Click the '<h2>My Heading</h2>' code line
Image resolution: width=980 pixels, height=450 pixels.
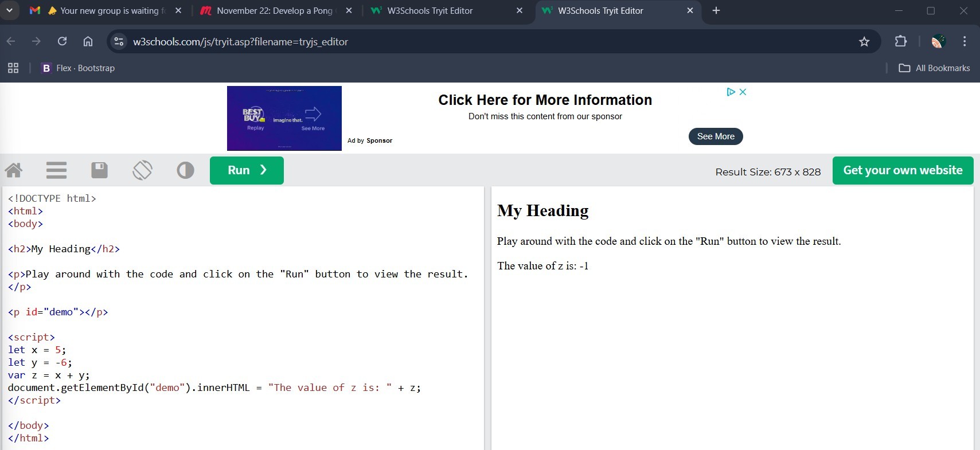pyautogui.click(x=64, y=249)
